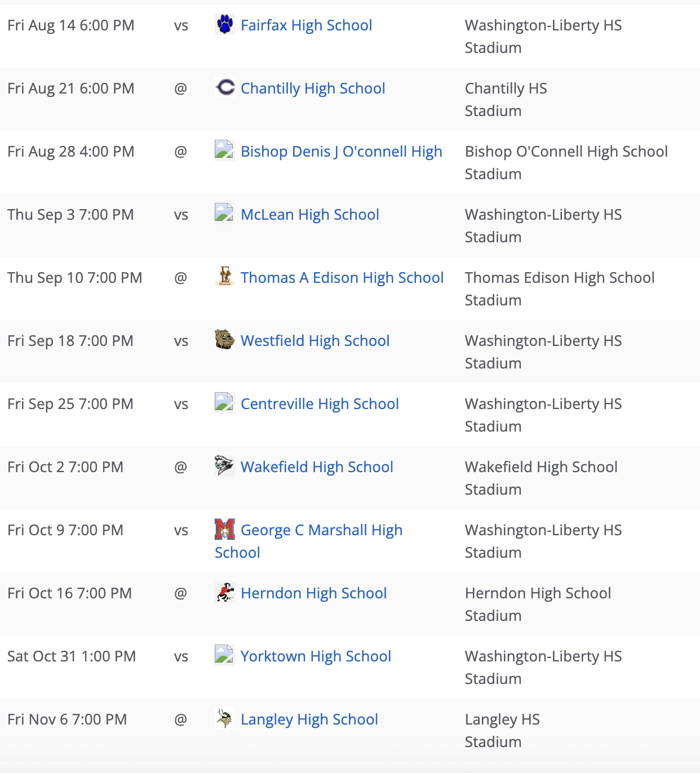Open Thomas A Edison High School link
The image size is (700, 773).
(342, 278)
